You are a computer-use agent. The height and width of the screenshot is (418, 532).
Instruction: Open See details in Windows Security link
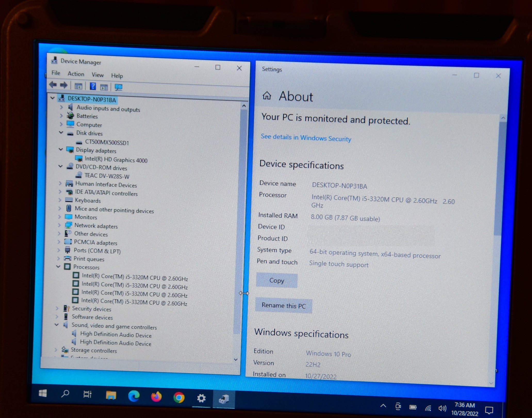pos(306,138)
